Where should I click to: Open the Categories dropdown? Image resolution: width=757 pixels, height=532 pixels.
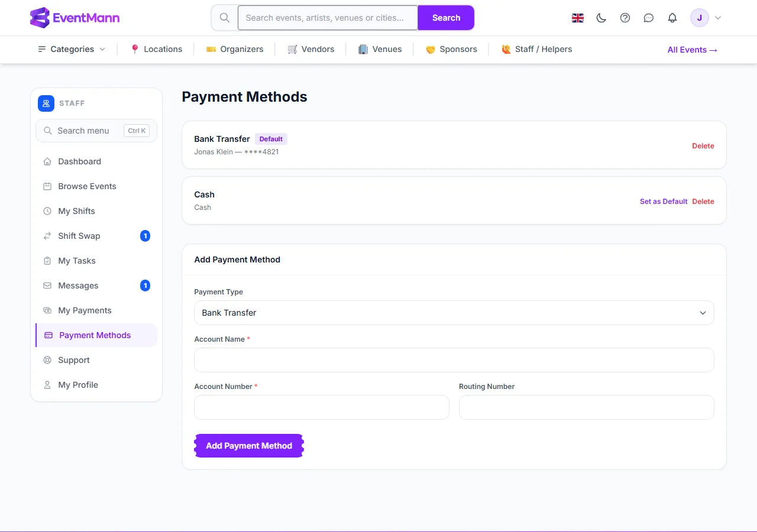pos(72,49)
